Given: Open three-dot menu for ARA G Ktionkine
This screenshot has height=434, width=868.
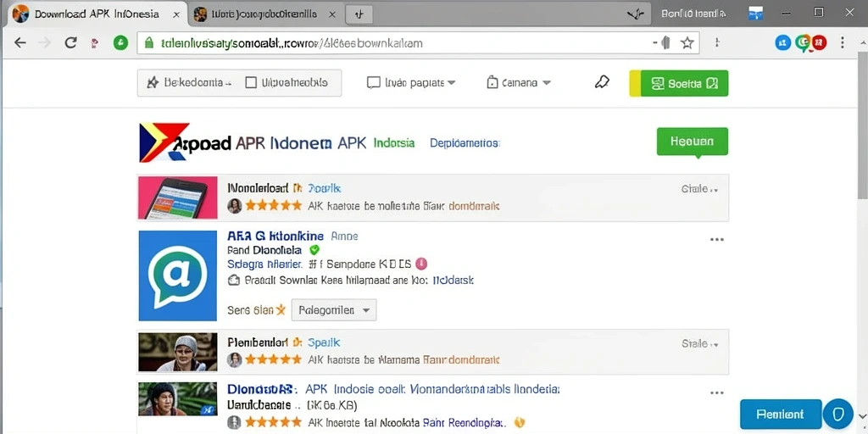Looking at the screenshot, I should (x=717, y=240).
